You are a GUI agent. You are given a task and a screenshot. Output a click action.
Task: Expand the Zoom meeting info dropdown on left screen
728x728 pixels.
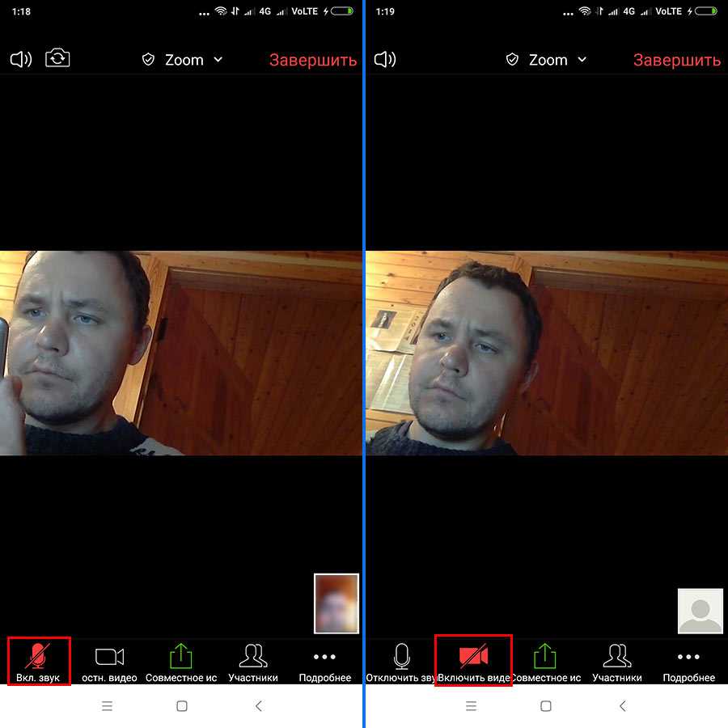click(183, 60)
